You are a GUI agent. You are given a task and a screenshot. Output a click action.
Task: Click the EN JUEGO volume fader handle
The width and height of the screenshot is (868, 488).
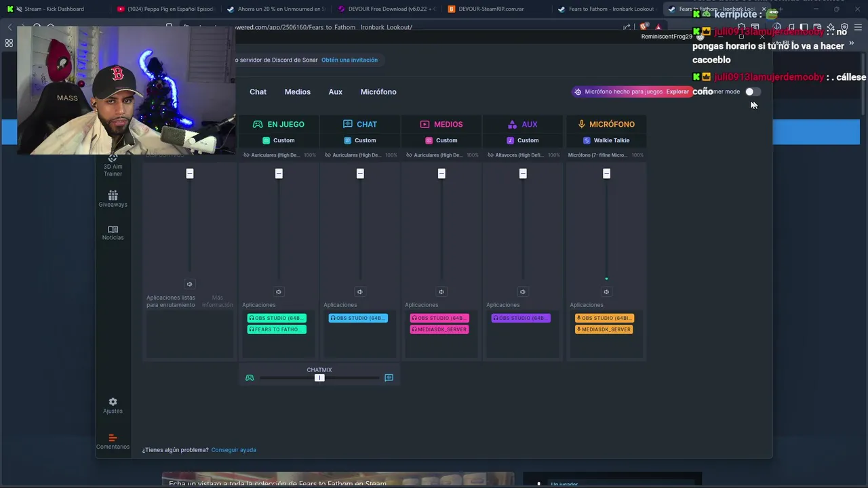tap(279, 174)
